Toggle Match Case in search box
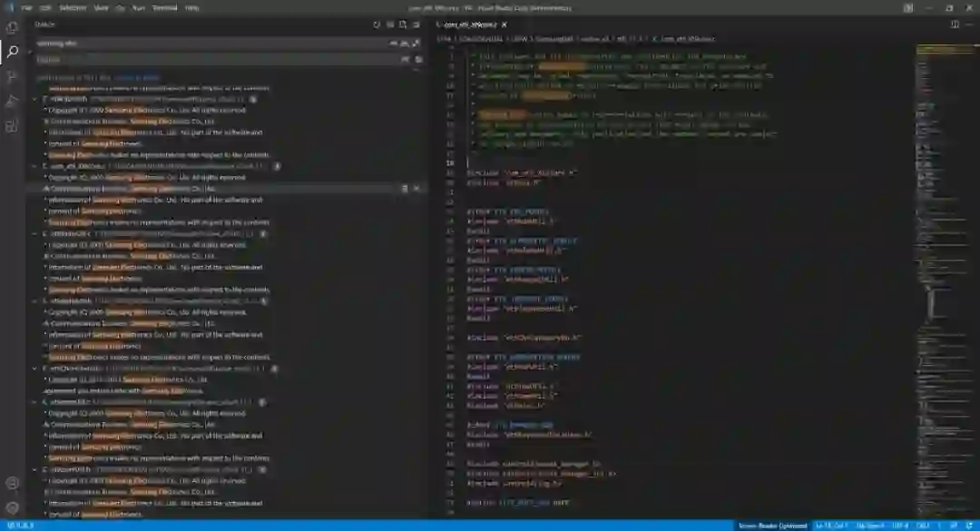Viewport: 980px width, 531px height. tap(393, 44)
